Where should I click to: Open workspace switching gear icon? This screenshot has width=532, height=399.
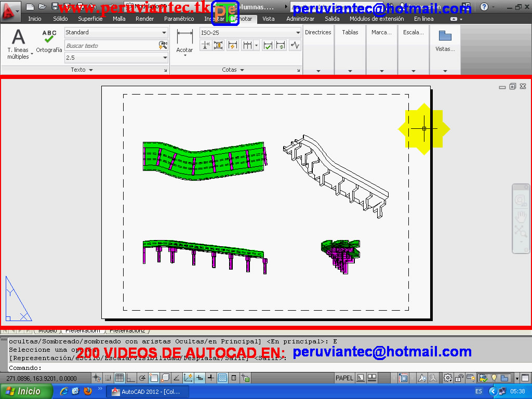[448, 378]
